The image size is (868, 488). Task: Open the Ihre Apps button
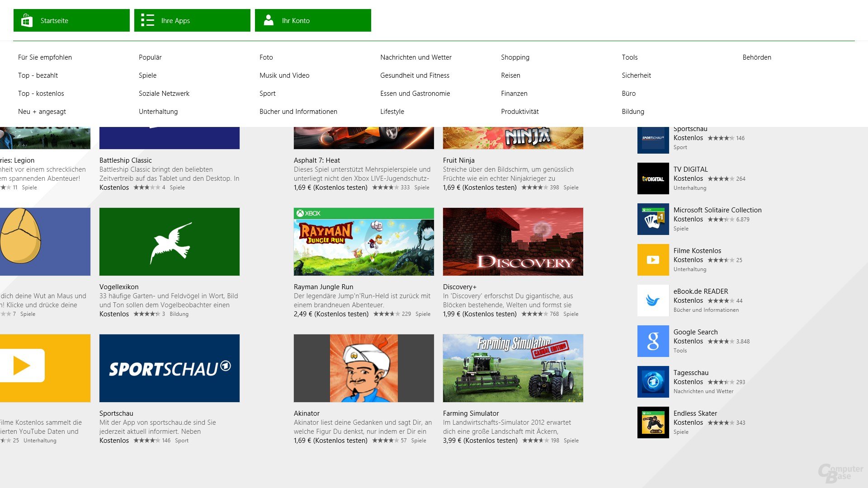[192, 20]
